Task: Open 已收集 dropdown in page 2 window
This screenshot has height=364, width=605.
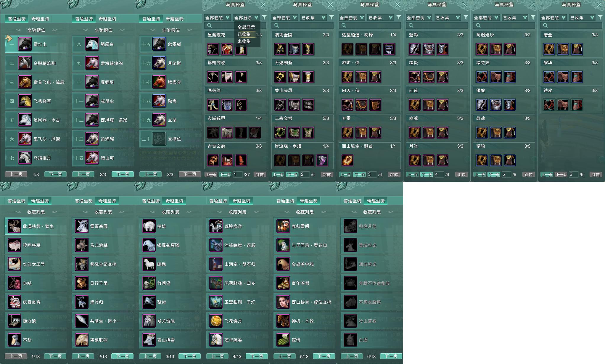Action: tap(313, 18)
